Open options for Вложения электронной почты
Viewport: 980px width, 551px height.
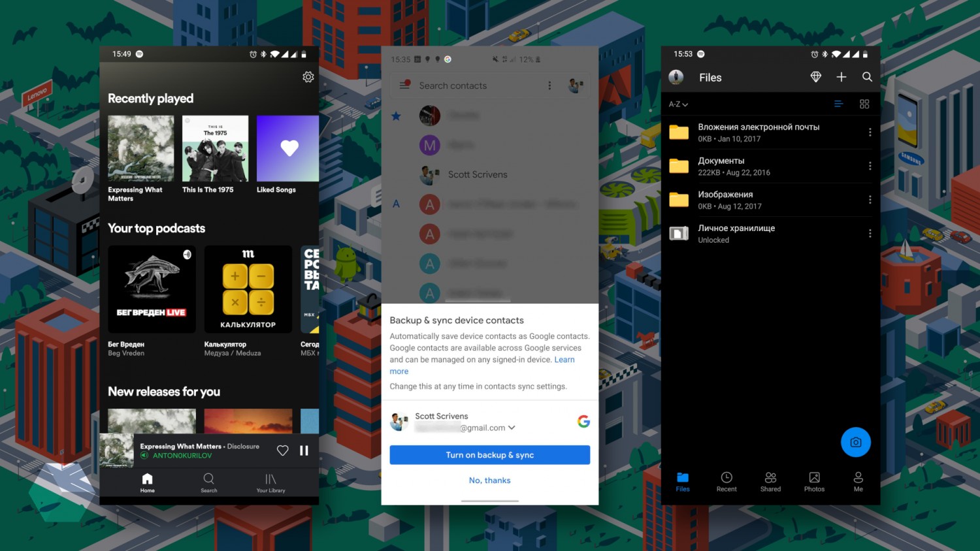(870, 133)
